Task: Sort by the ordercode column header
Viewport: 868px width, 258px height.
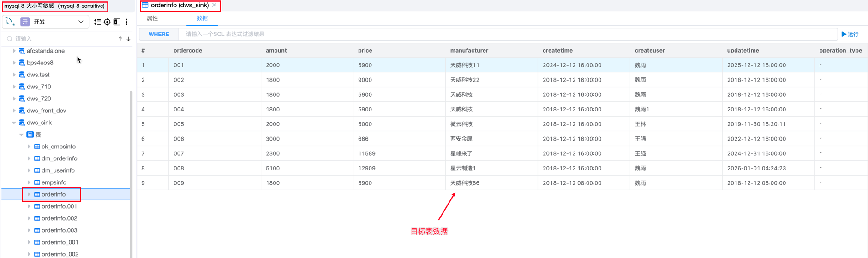Action: (x=188, y=50)
